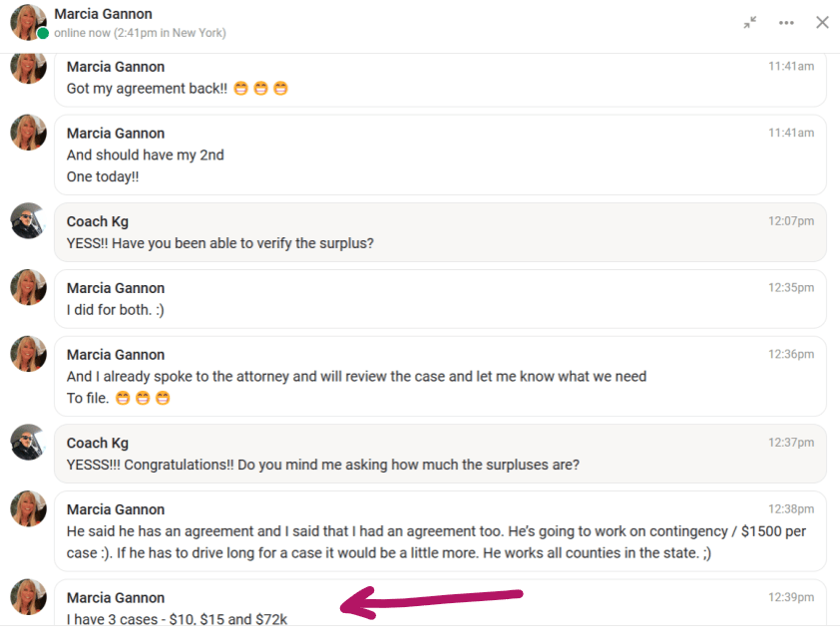The image size is (840, 644).
Task: Select the "I have 3 cases" message text
Action: coord(178,619)
